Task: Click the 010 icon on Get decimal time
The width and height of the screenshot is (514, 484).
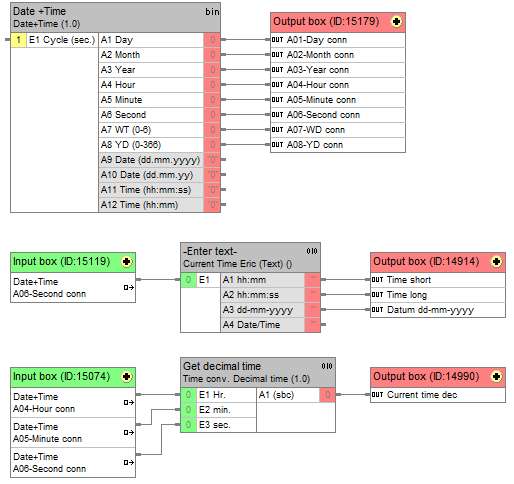Action: [327, 366]
